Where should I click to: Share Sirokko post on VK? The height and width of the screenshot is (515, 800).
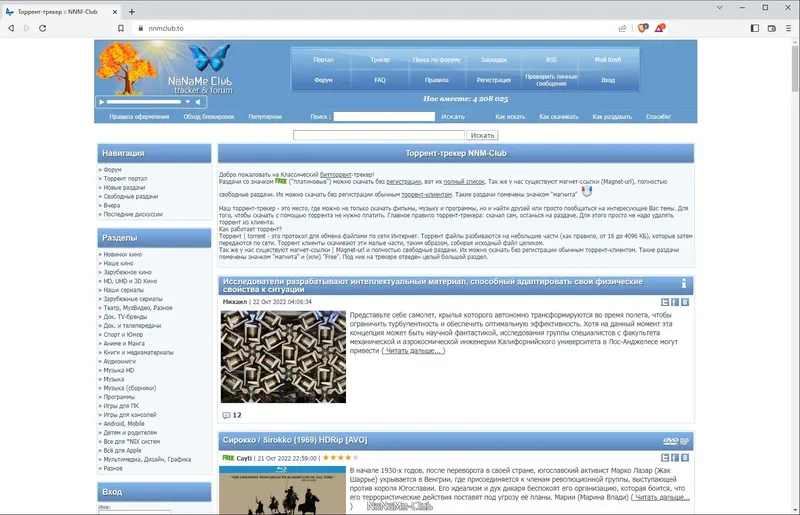pyautogui.click(x=685, y=457)
